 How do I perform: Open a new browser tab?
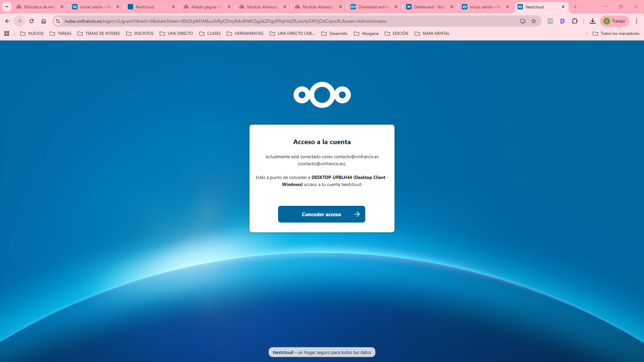[575, 7]
